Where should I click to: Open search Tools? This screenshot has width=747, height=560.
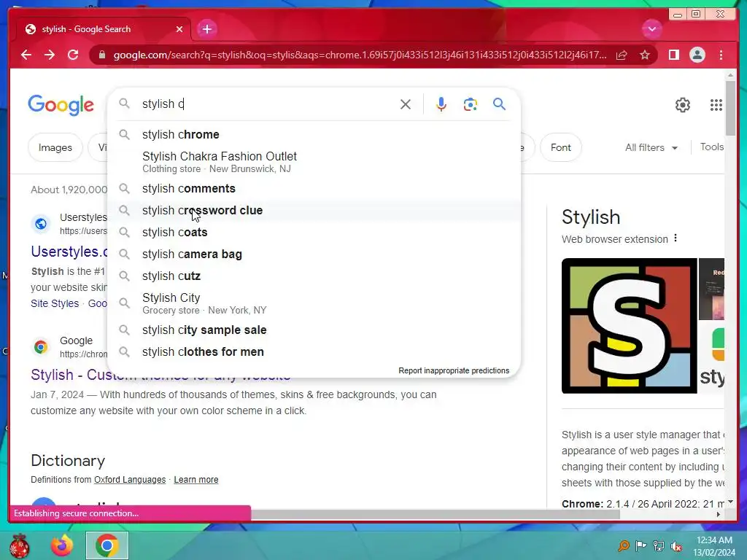pos(712,147)
